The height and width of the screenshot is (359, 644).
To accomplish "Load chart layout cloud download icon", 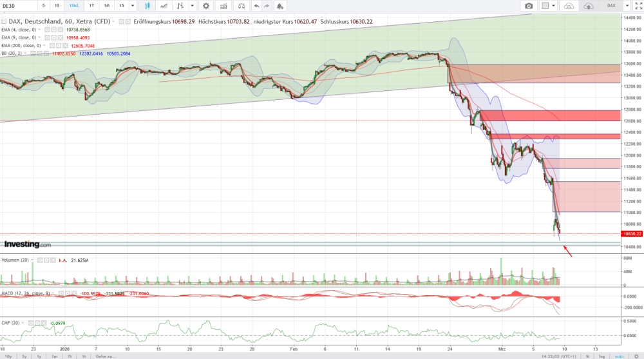I will click(x=569, y=6).
